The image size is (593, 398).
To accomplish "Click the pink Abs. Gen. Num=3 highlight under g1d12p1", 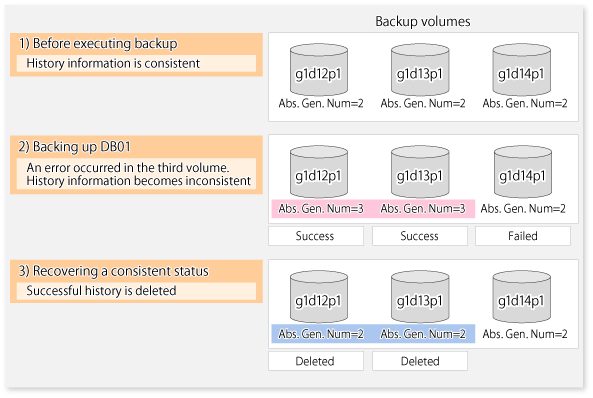I will (322, 209).
